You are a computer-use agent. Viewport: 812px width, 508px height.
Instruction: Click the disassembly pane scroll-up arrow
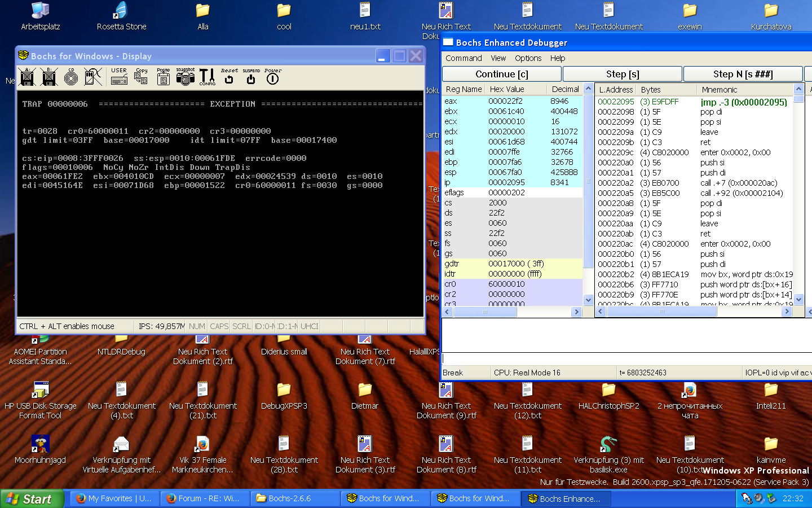[x=798, y=89]
